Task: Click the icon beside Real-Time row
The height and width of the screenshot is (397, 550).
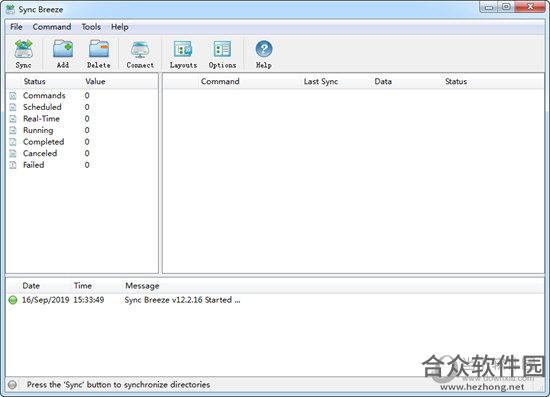Action: (13, 119)
